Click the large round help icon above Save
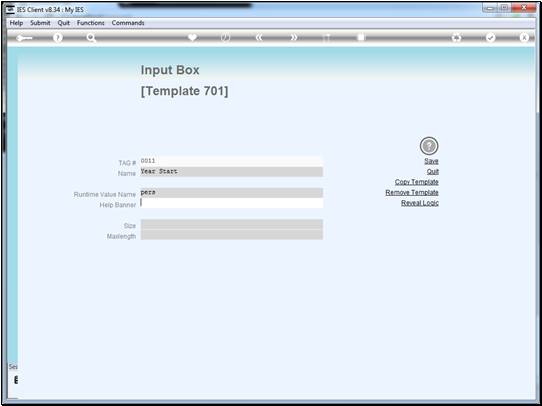 coord(429,146)
